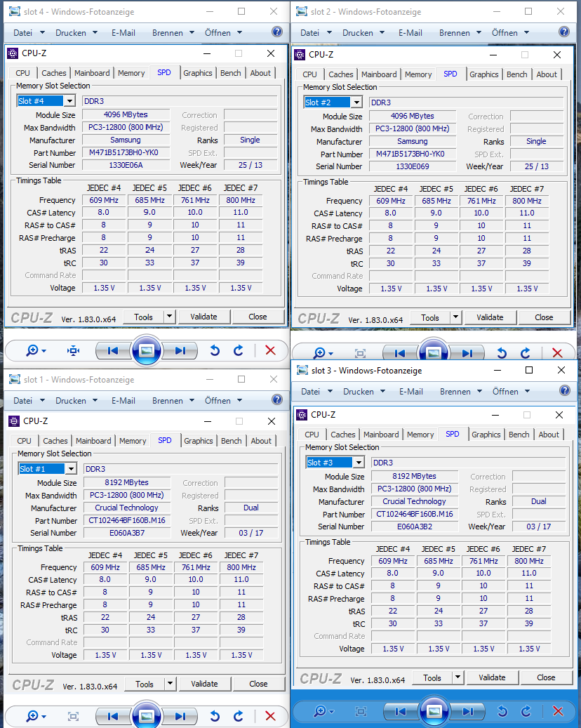581x728 pixels.
Task: Open Datei menu in slot 4 window
Action: click(29, 33)
